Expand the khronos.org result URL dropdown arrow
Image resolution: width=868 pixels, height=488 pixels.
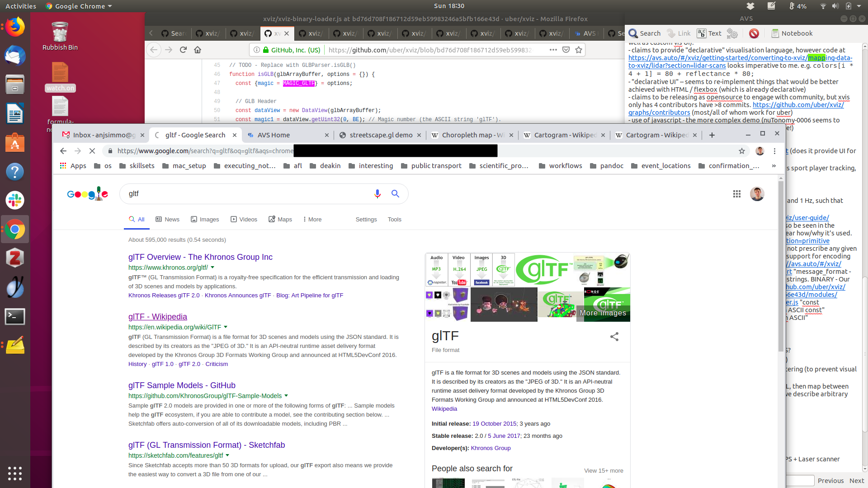coord(212,267)
